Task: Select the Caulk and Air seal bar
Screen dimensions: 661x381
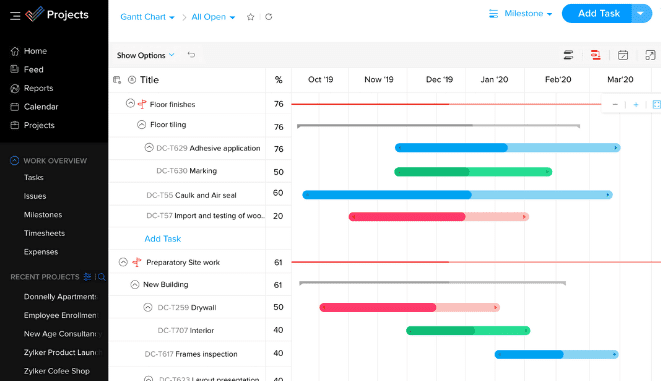Action: pos(457,195)
